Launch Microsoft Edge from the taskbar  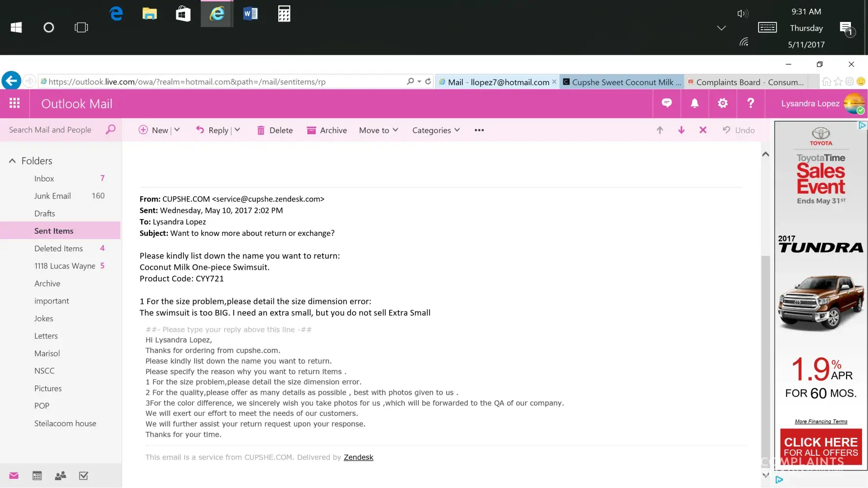pos(116,14)
